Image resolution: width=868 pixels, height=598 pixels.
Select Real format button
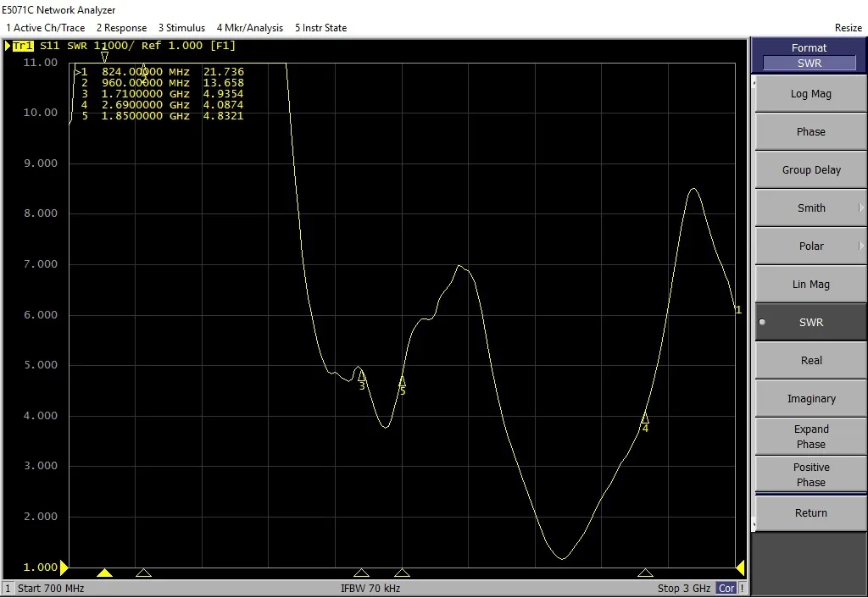[810, 361]
